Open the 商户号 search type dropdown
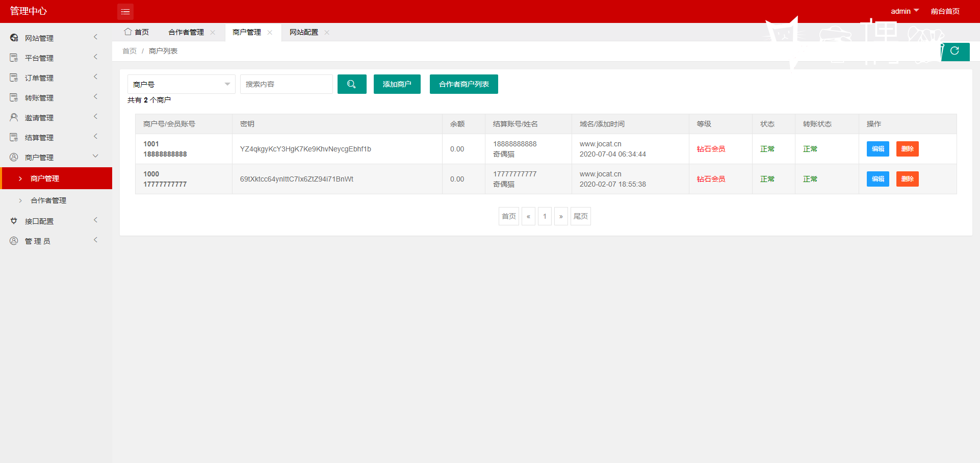The image size is (980, 463). [182, 84]
